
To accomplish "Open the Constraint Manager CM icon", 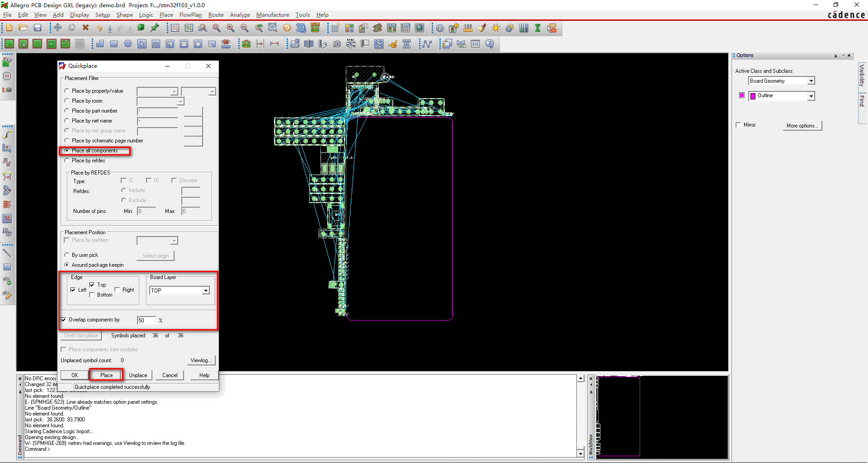I will 392,28.
